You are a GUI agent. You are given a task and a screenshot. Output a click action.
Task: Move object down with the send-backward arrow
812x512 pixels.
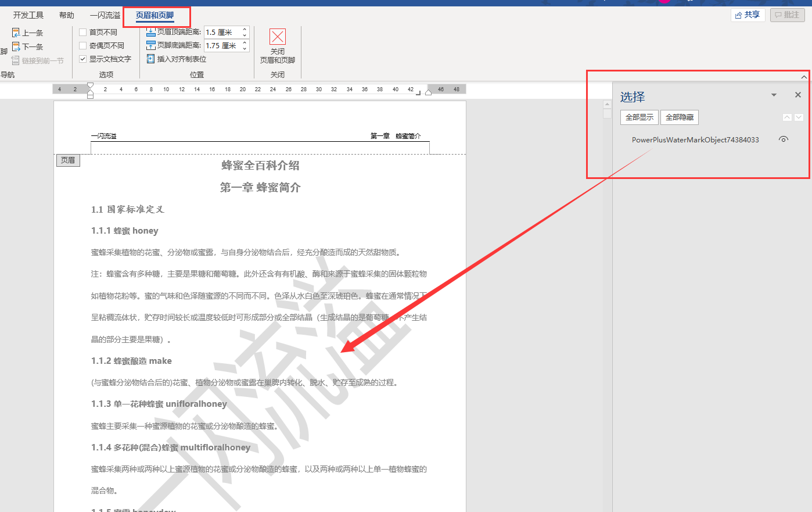(799, 117)
